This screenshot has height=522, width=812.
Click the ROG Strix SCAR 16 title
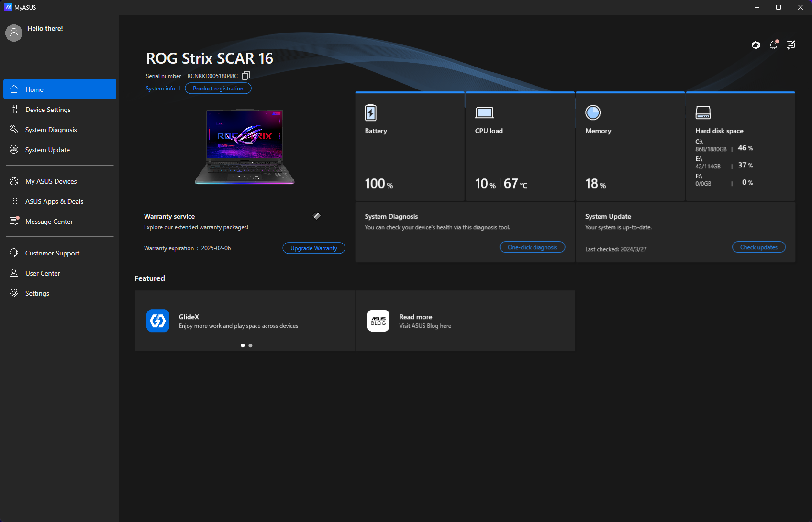tap(210, 58)
